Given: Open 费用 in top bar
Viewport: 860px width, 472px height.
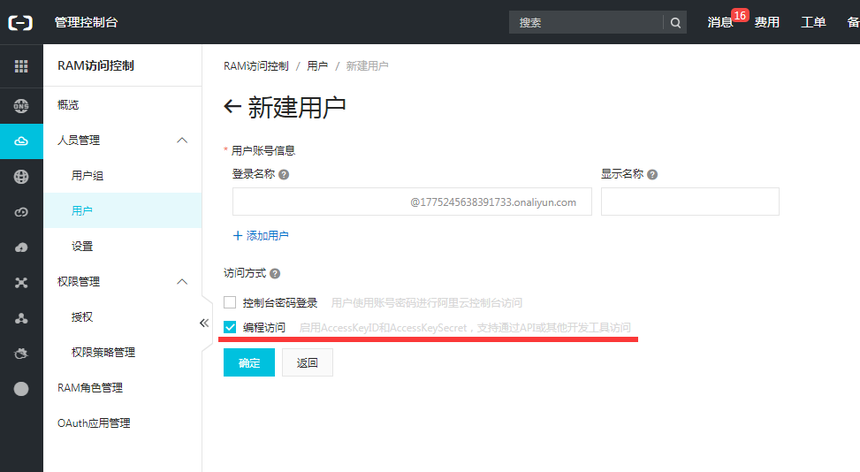Looking at the screenshot, I should click(767, 22).
